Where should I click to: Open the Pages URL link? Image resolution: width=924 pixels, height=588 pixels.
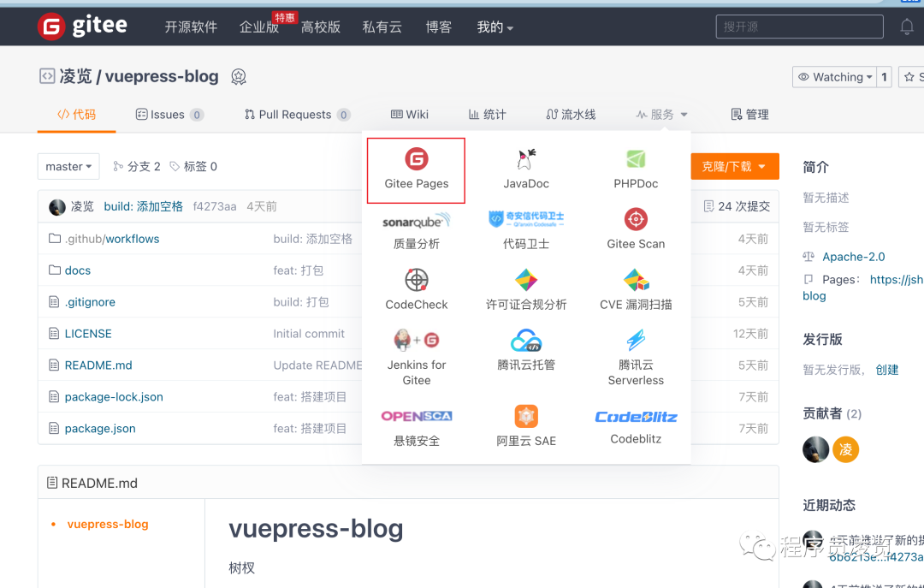897,280
